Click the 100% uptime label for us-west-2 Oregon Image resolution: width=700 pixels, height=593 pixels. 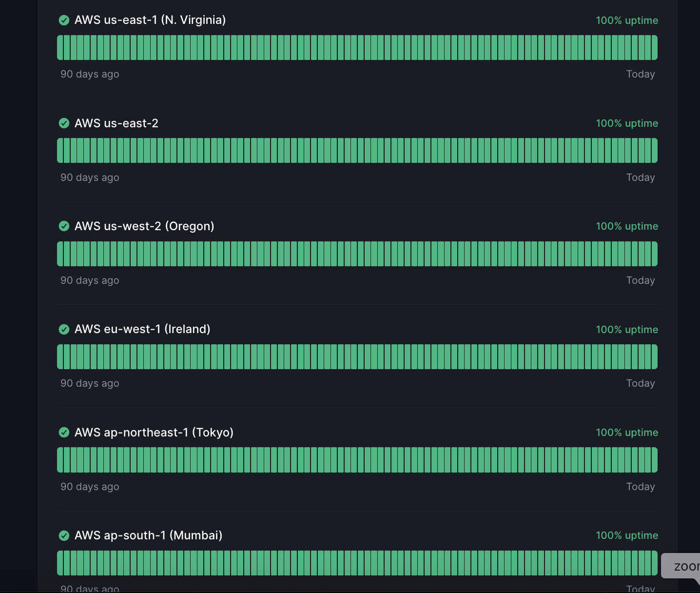coord(626,226)
